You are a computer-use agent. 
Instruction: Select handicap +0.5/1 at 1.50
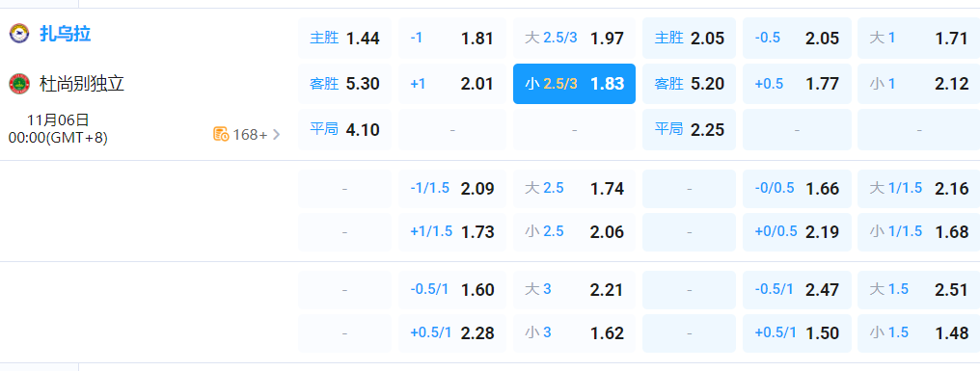click(797, 333)
